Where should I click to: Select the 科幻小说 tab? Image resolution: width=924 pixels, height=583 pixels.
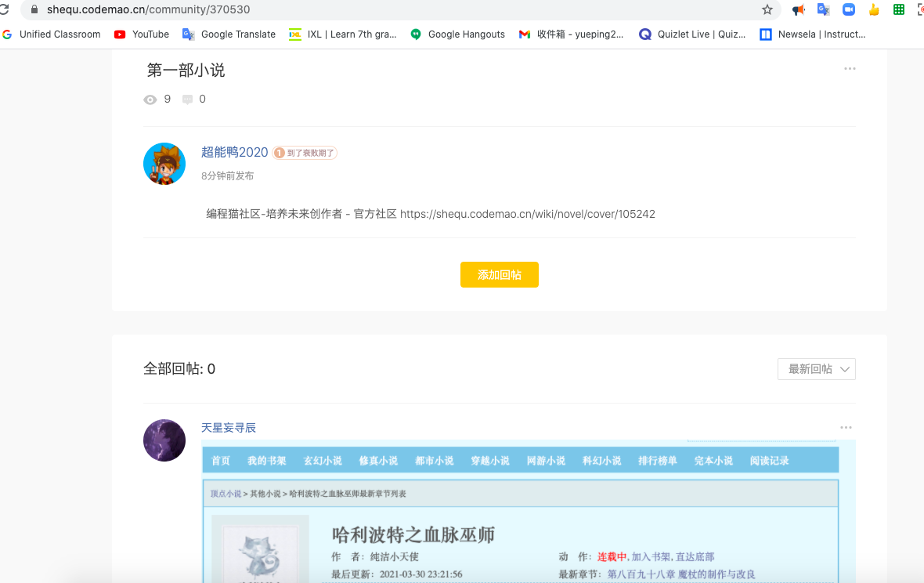[x=601, y=461]
